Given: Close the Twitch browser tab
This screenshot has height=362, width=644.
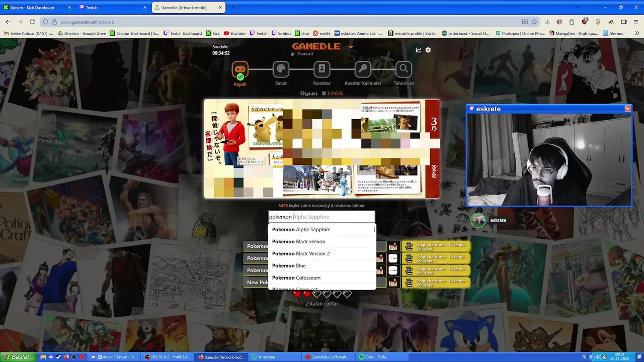Looking at the screenshot, I should (x=145, y=8).
